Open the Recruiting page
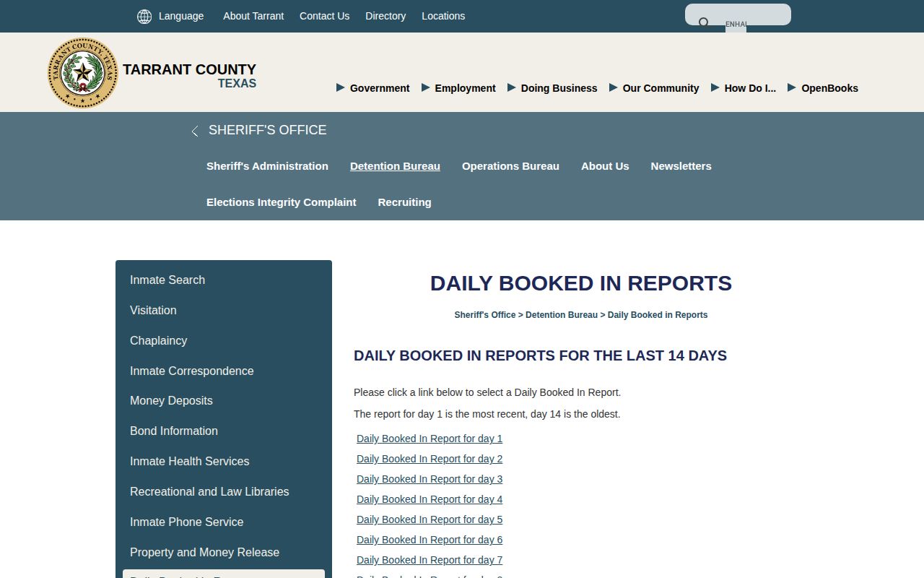The width and height of the screenshot is (924, 578). point(404,202)
